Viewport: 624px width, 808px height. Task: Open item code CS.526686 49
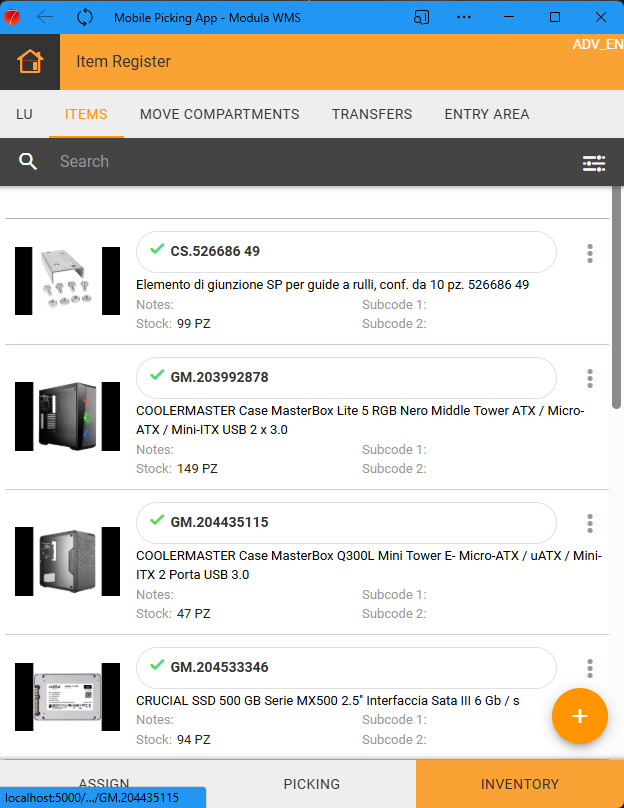[346, 251]
